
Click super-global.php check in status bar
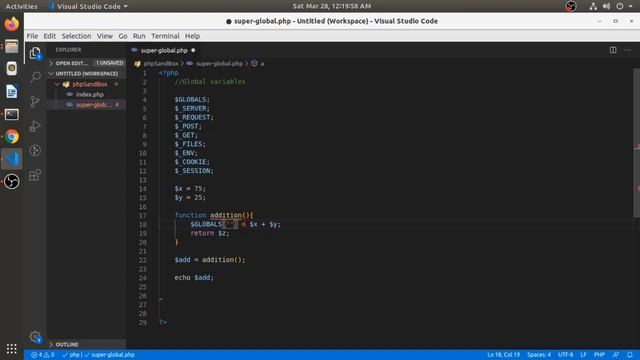109,355
